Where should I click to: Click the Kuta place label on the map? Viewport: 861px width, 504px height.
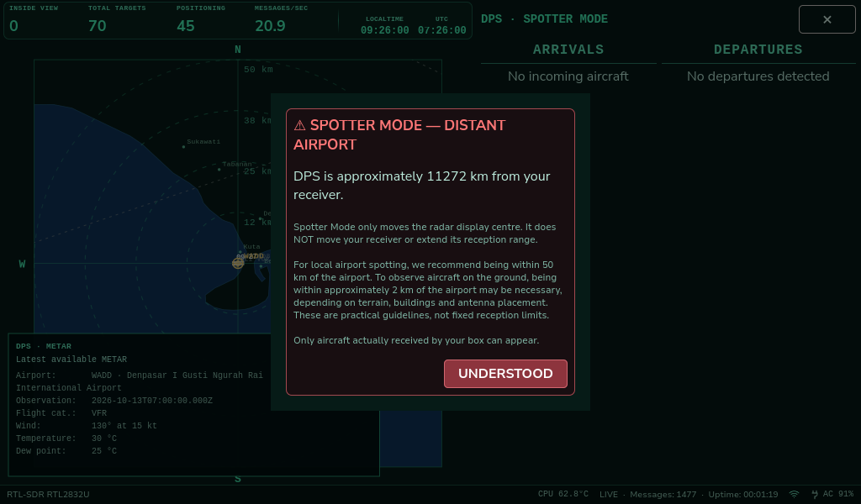pos(251,247)
